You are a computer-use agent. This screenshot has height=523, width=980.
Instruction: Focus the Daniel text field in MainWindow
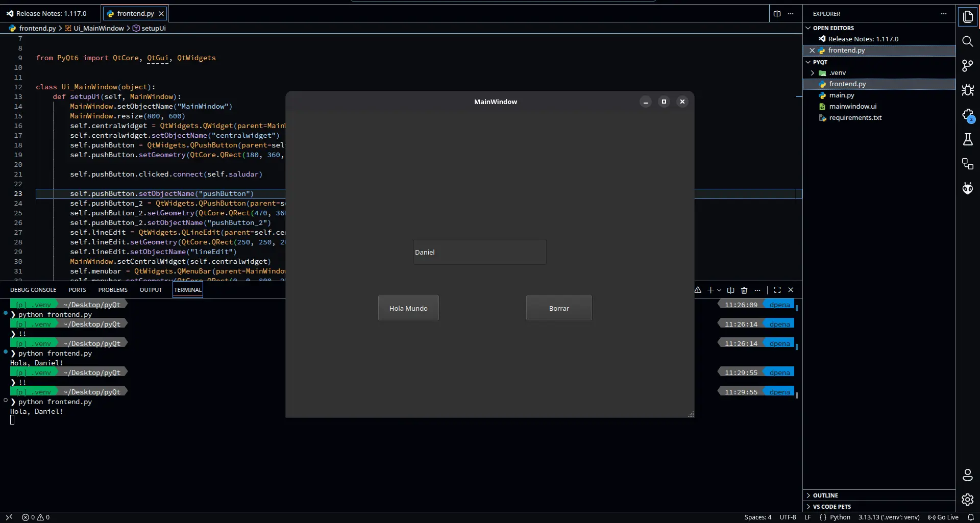pos(480,252)
